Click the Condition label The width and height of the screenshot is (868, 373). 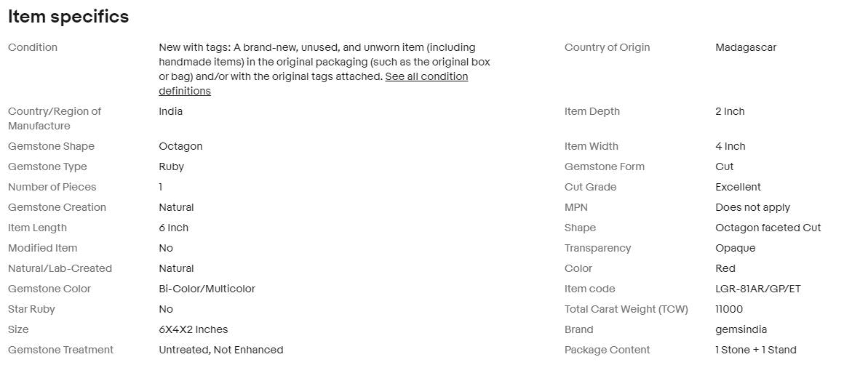(x=33, y=47)
